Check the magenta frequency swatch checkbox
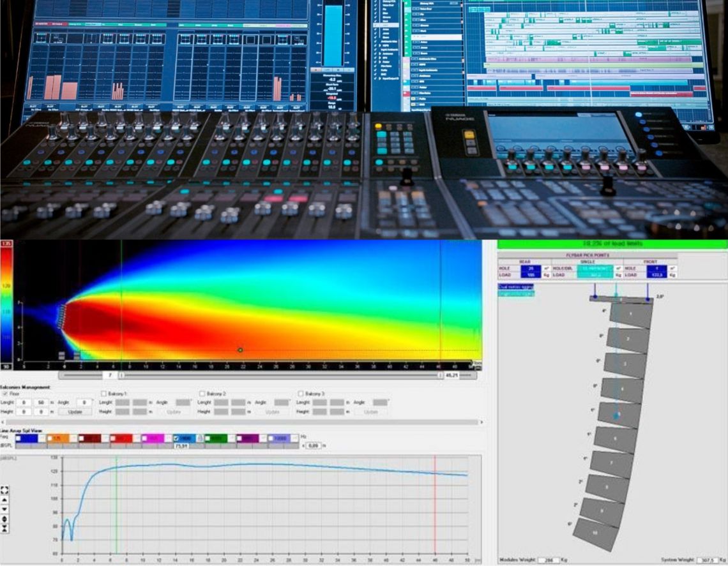Viewport: 728px width, 566px height. point(144,438)
